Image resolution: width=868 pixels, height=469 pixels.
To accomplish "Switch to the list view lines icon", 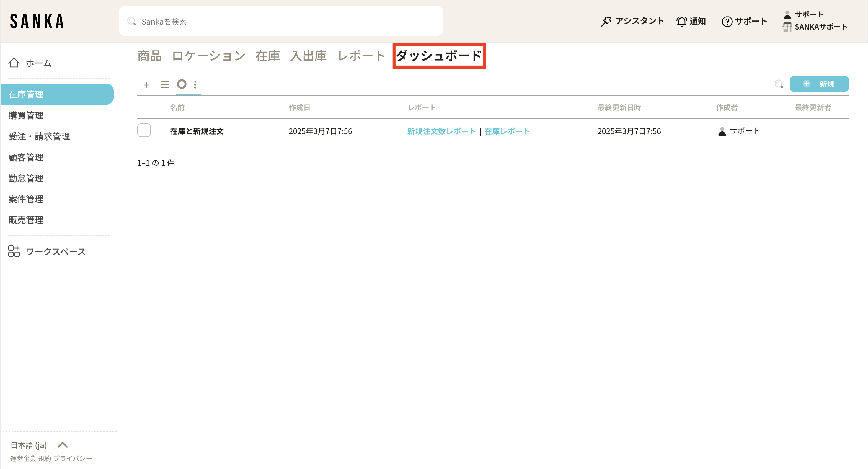I will [165, 84].
